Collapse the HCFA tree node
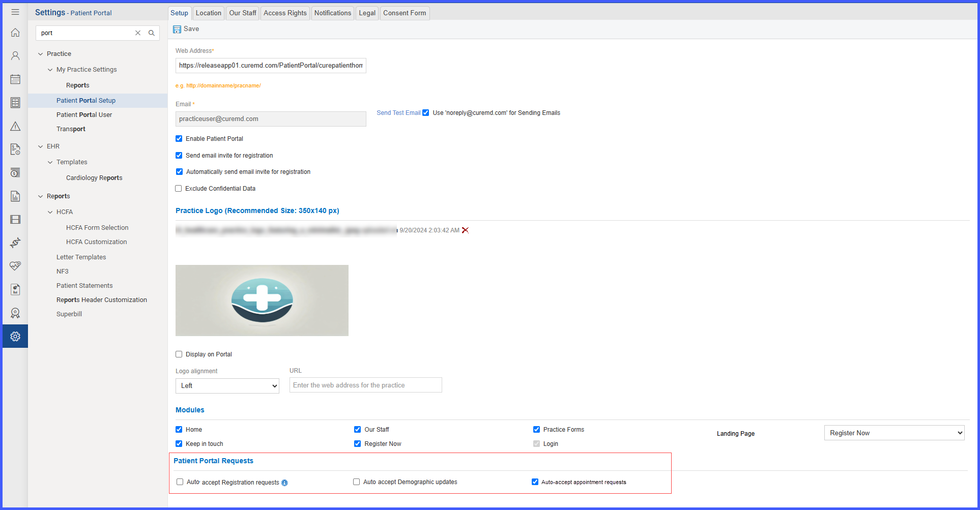This screenshot has height=510, width=980. [x=50, y=212]
